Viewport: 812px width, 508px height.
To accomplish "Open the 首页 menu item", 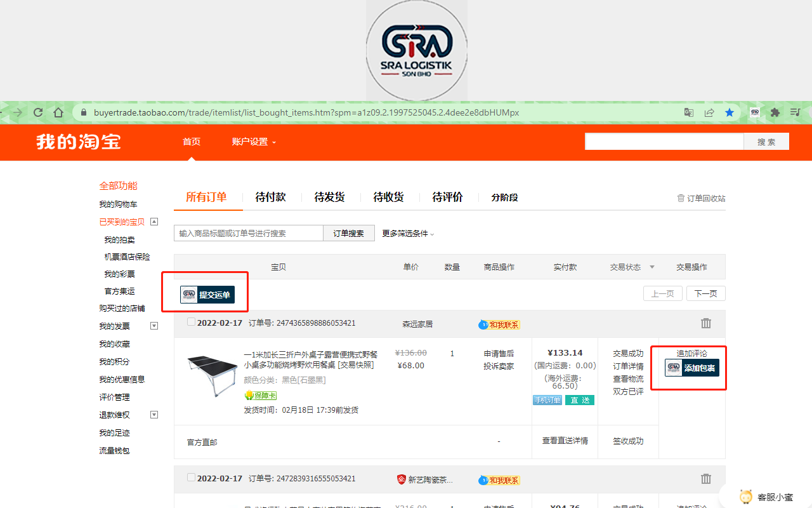I will pyautogui.click(x=191, y=142).
